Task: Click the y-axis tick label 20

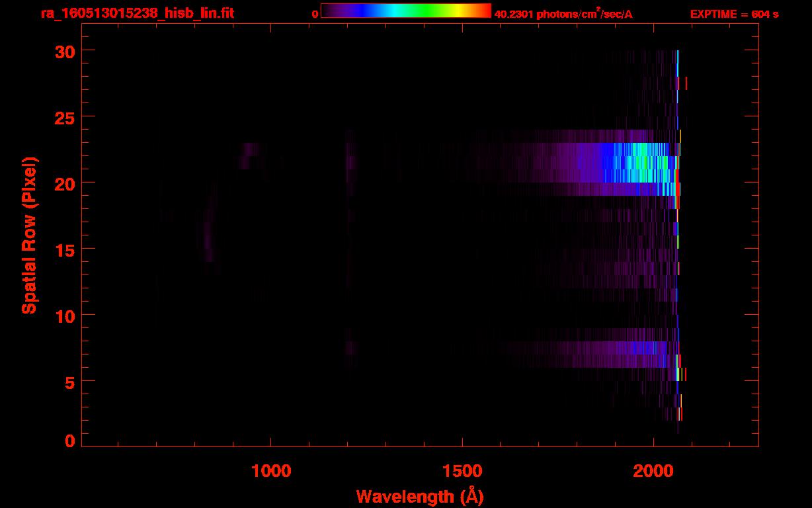Action: tap(65, 183)
